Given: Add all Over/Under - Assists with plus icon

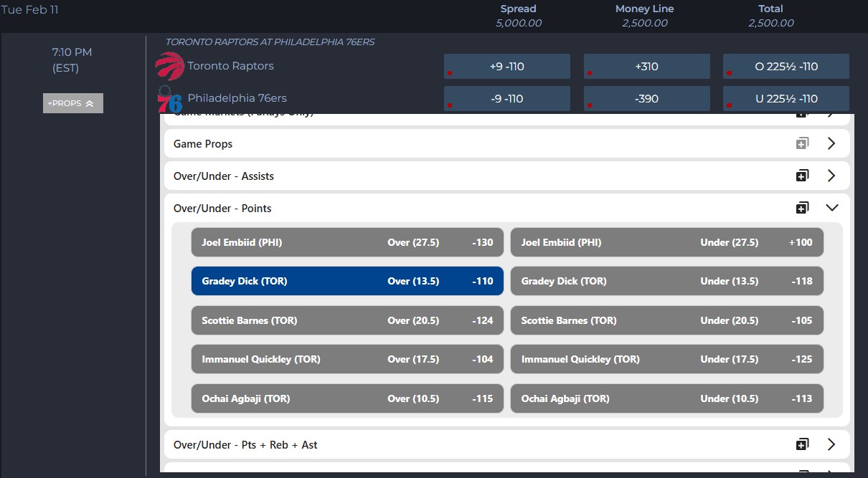Looking at the screenshot, I should pos(802,176).
